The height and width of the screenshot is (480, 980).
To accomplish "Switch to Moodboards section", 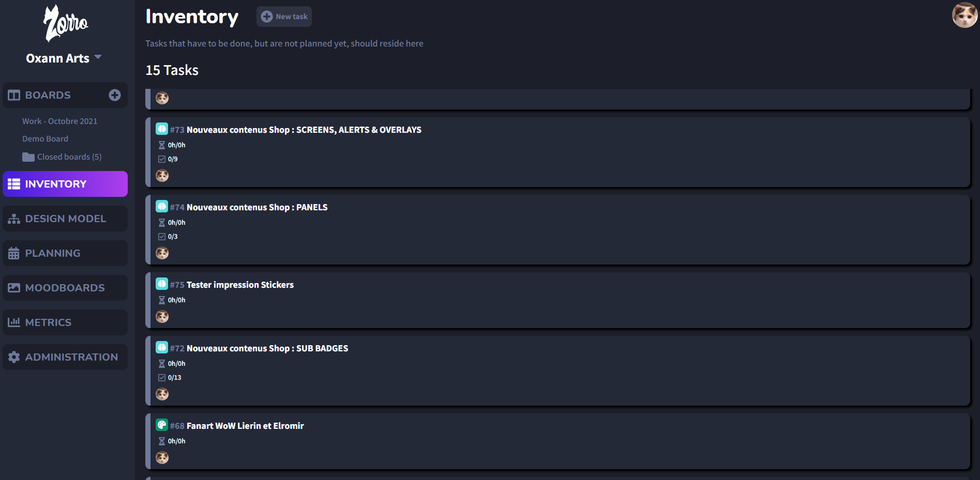I will (x=65, y=288).
